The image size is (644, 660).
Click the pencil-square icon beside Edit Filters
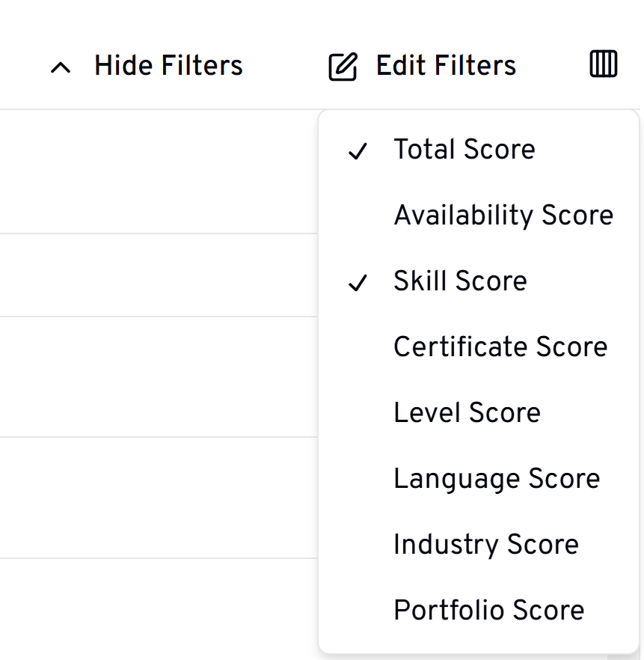343,67
